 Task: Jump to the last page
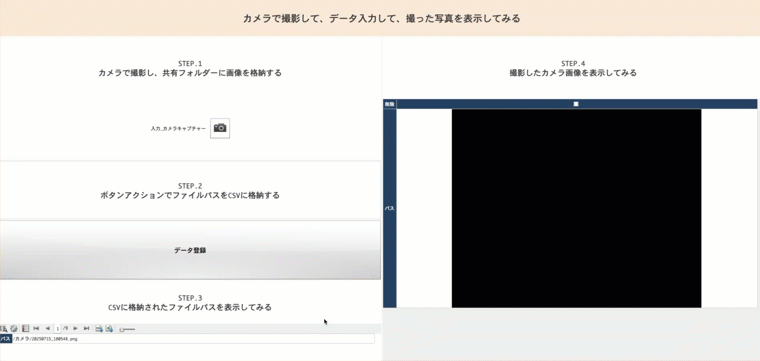86,329
